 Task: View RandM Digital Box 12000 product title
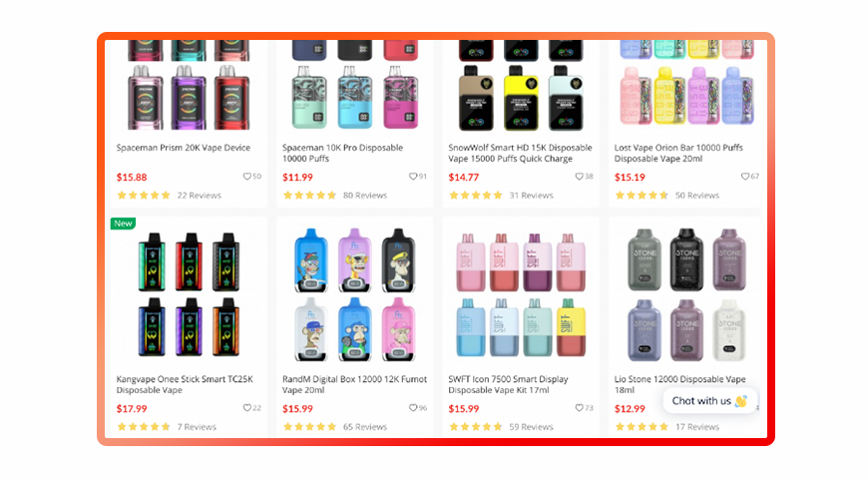(x=354, y=384)
